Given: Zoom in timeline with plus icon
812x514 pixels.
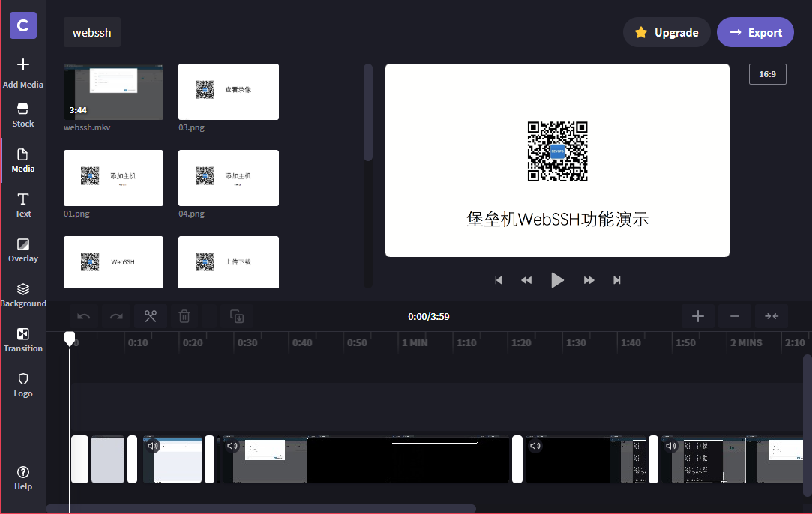Looking at the screenshot, I should tap(698, 316).
